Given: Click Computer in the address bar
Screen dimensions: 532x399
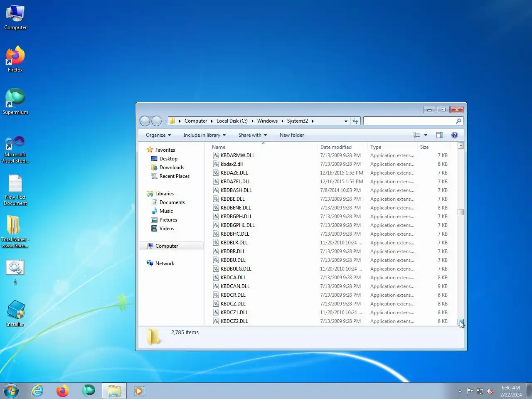Looking at the screenshot, I should [196, 121].
